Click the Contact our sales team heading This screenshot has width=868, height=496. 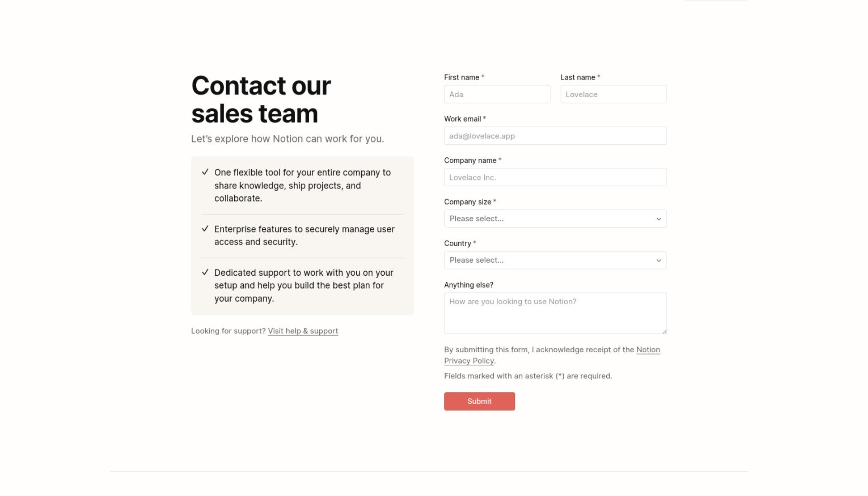click(x=261, y=99)
